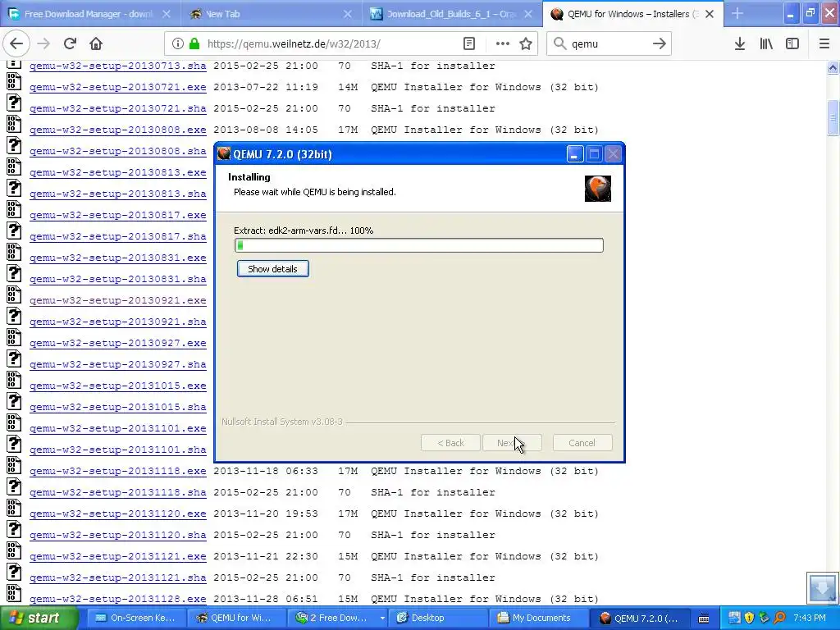
Task: Click the green padlock security icon
Action: pos(194,44)
